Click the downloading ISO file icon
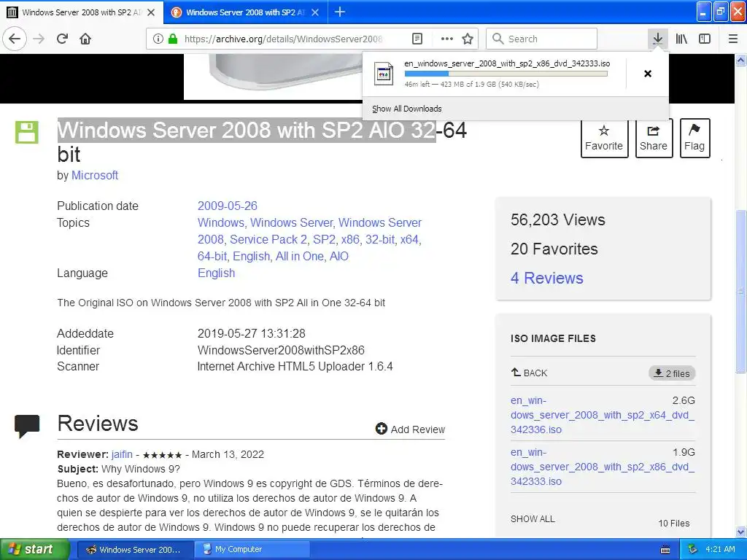 tap(384, 74)
